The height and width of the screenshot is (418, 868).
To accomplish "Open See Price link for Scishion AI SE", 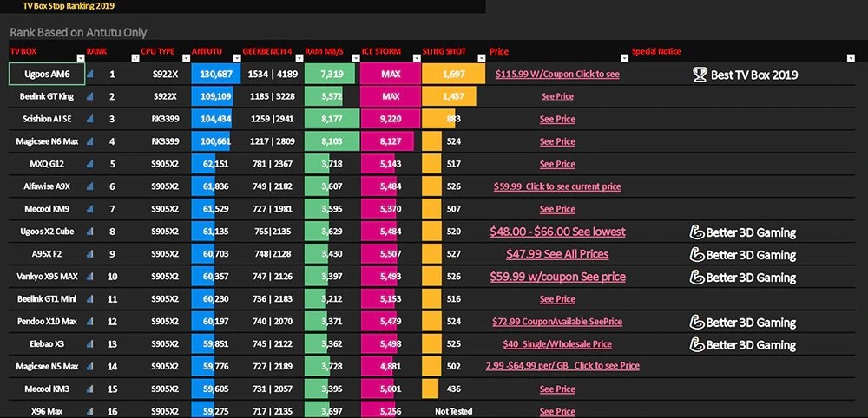I will coord(557,119).
